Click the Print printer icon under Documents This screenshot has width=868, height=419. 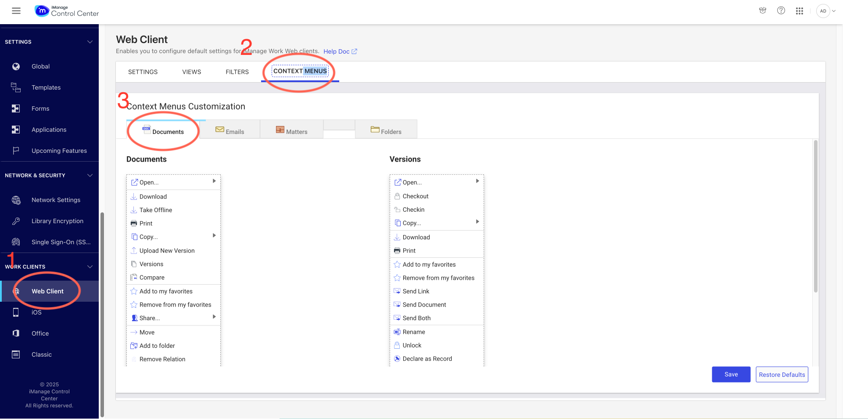pos(134,224)
